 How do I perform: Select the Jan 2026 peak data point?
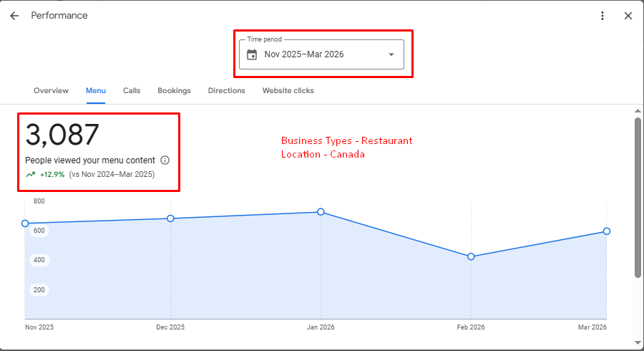click(321, 212)
